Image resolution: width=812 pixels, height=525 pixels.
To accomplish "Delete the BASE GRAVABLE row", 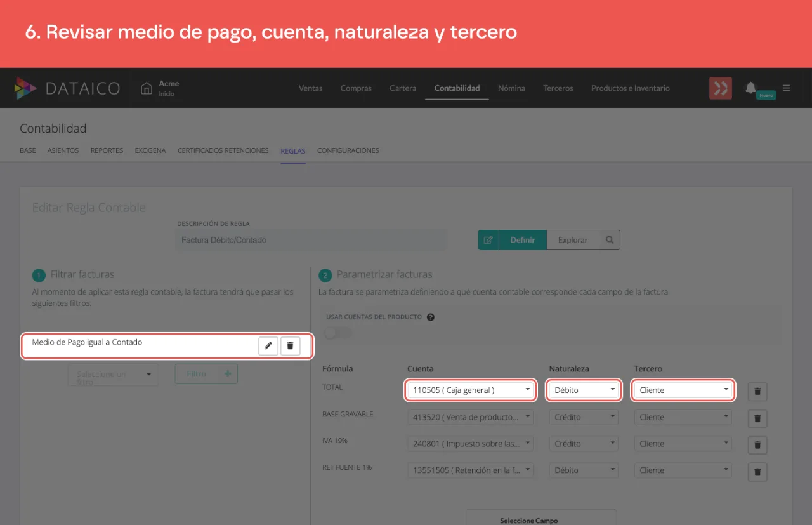I will coord(757,418).
